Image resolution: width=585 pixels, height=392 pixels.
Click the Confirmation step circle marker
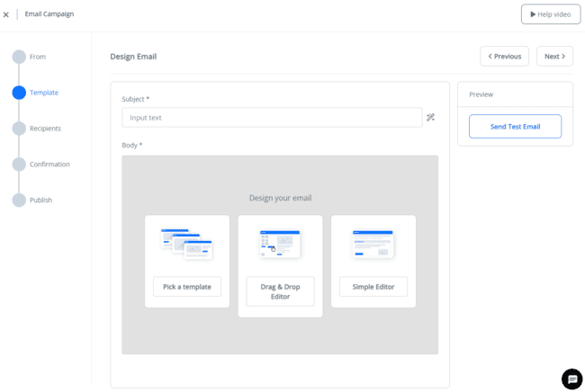tap(19, 164)
